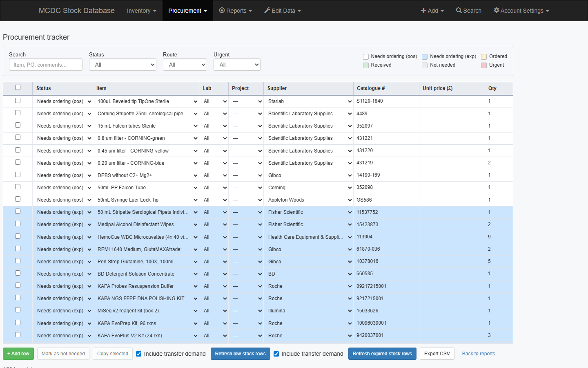This screenshot has height=368, width=588.
Task: Click the Qty value 9 for HemoCue row
Action: coord(489,237)
